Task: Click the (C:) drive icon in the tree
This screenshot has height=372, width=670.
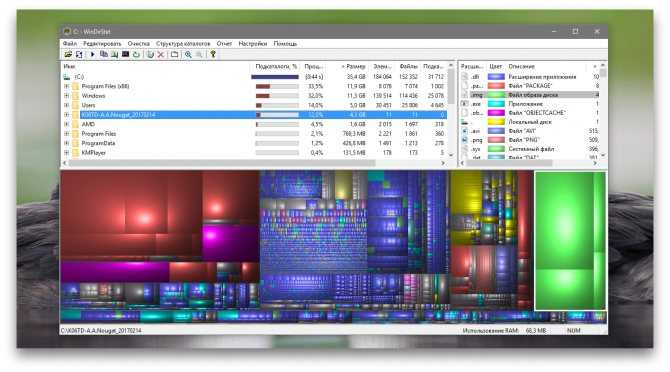Action: point(67,77)
